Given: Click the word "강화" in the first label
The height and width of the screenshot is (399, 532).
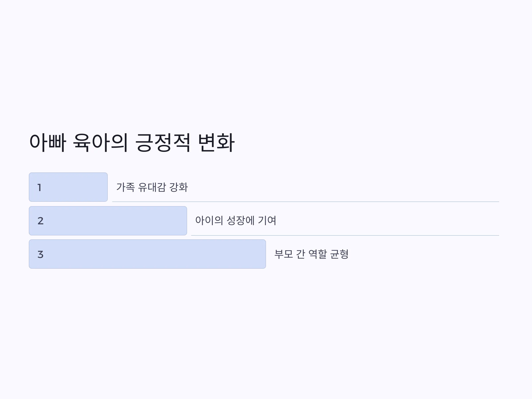Looking at the screenshot, I should (x=178, y=187).
